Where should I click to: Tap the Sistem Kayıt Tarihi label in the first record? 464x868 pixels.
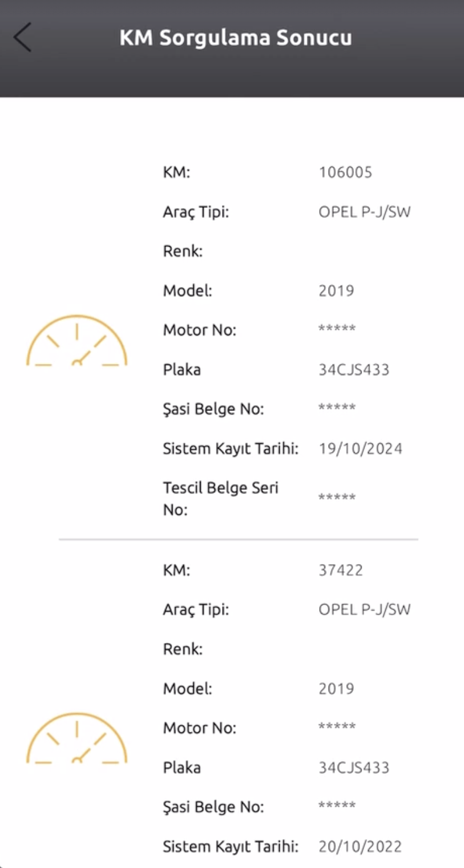click(231, 449)
